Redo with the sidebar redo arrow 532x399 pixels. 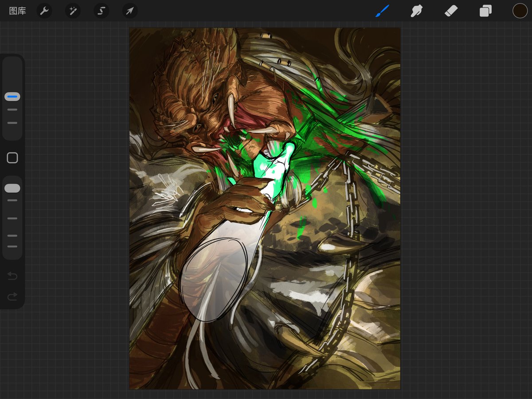pos(12,296)
